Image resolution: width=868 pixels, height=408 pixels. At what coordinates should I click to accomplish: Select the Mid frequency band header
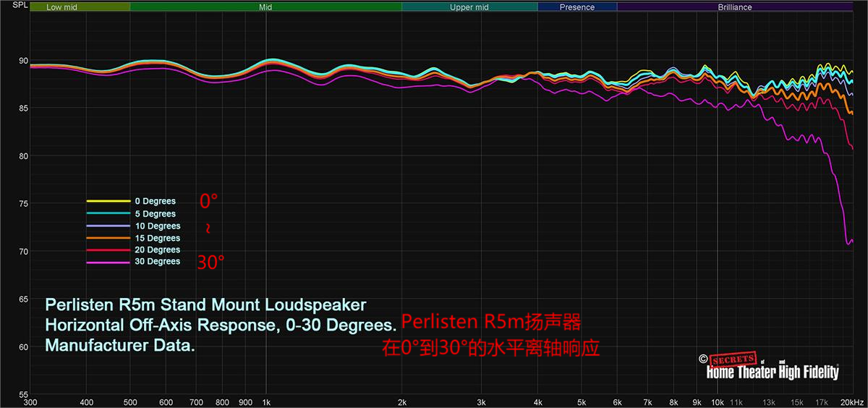point(265,7)
